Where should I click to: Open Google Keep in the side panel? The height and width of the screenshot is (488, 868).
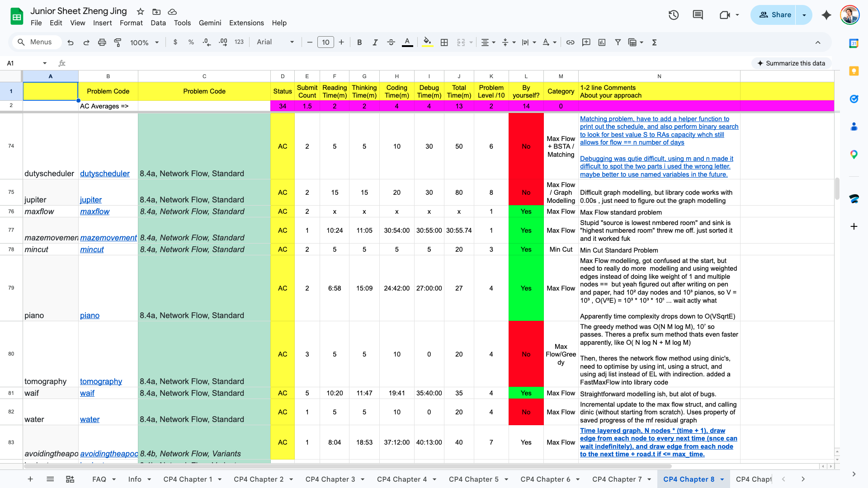[854, 71]
